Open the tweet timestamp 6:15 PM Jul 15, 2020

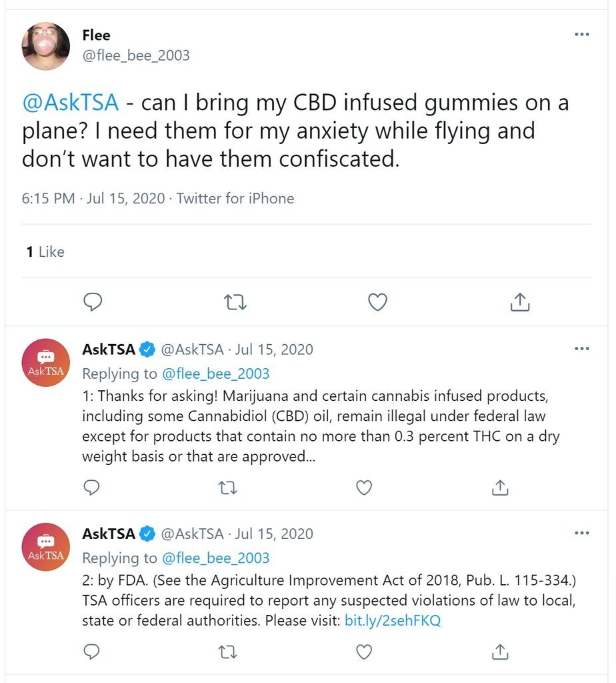click(93, 199)
